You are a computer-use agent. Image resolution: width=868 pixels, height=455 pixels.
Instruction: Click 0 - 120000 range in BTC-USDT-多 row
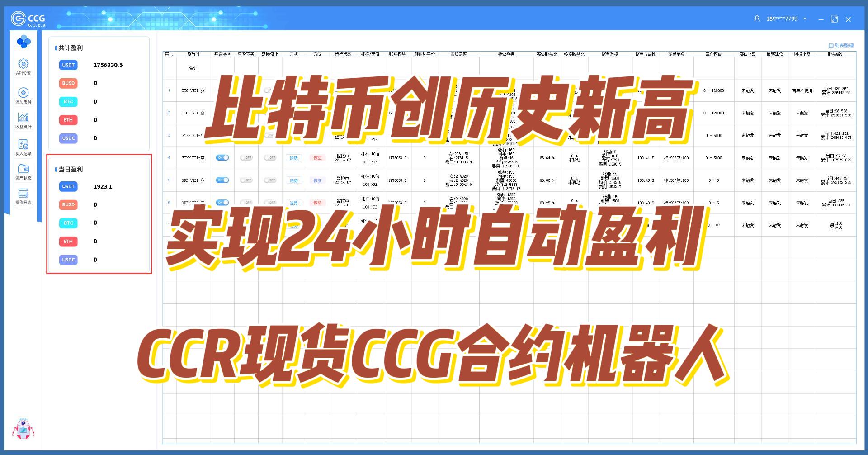coord(714,90)
